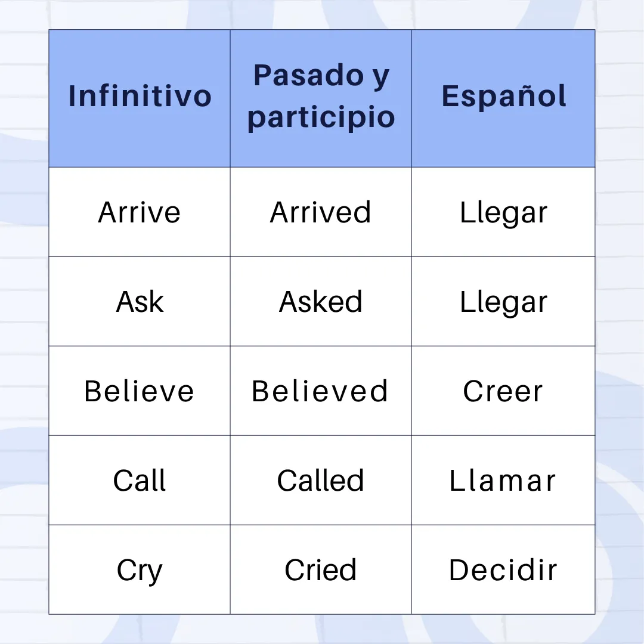The image size is (644, 644).
Task: Select the Asked cell
Action: pyautogui.click(x=321, y=302)
